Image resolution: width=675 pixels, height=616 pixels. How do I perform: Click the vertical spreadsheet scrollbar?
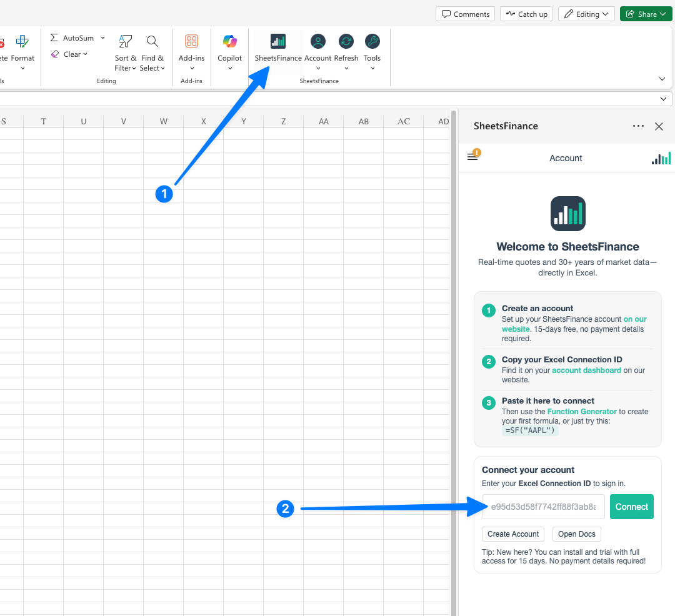pyautogui.click(x=454, y=344)
